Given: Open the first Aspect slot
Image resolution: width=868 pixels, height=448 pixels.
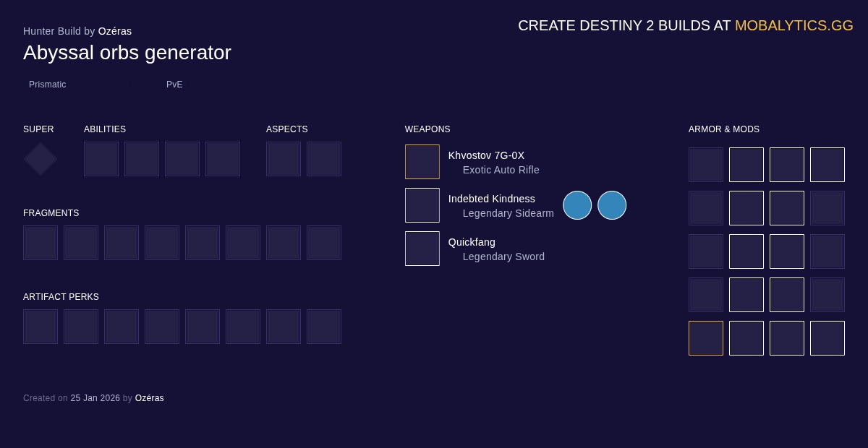Looking at the screenshot, I should [x=284, y=158].
